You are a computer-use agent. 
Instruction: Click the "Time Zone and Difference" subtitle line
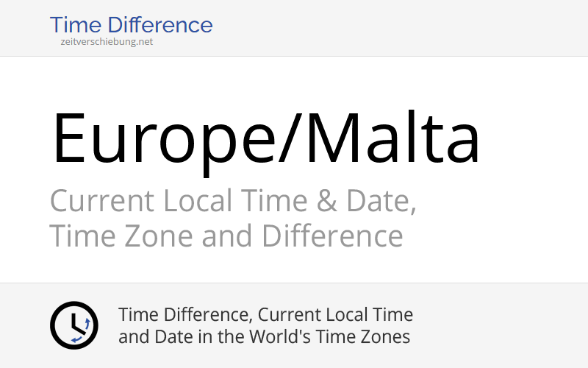tap(226, 236)
